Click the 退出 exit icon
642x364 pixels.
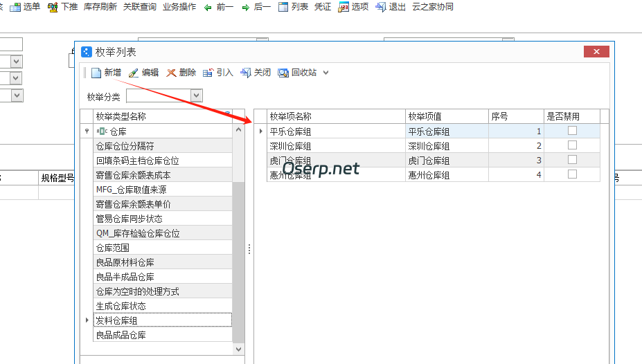tap(380, 8)
